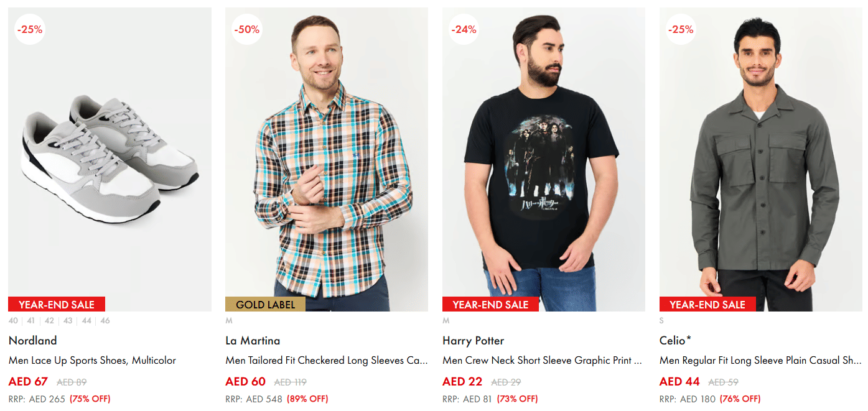Click the GOLD LABEL tag on checkered shirt
The image size is (868, 411).
(x=266, y=305)
